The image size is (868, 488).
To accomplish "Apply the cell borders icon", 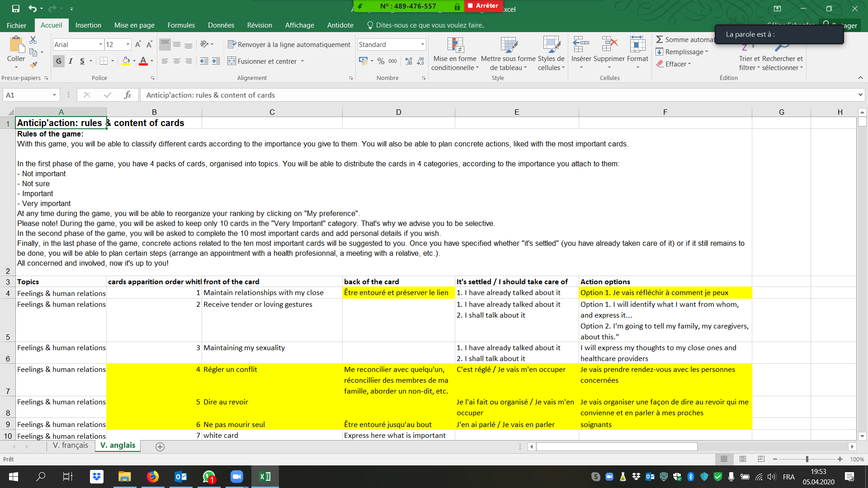I will pos(104,61).
